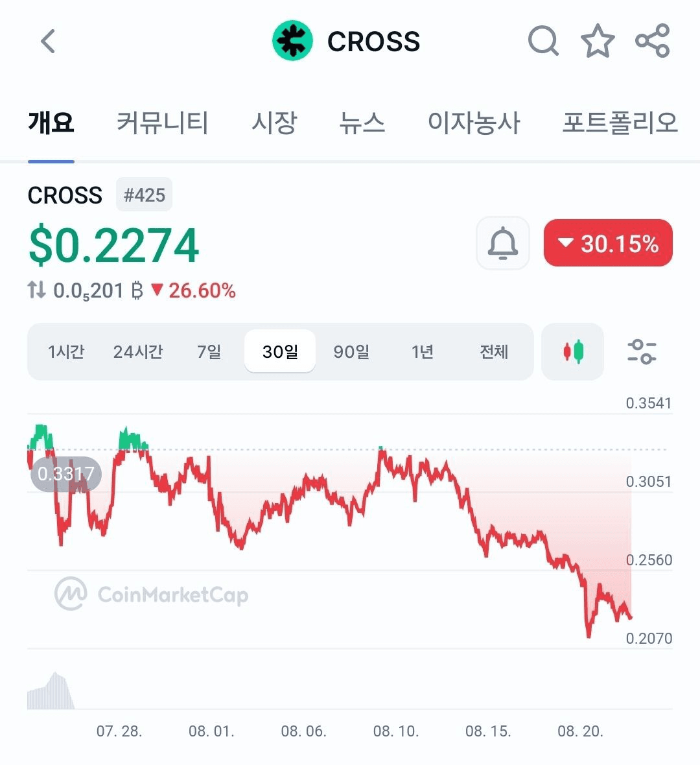Image resolution: width=700 pixels, height=765 pixels.
Task: Tap the share icon
Action: click(x=653, y=40)
